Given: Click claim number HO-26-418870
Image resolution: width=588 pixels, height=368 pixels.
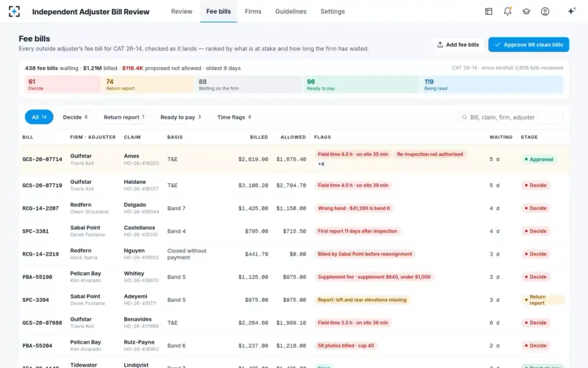Looking at the screenshot, I should click(141, 281).
